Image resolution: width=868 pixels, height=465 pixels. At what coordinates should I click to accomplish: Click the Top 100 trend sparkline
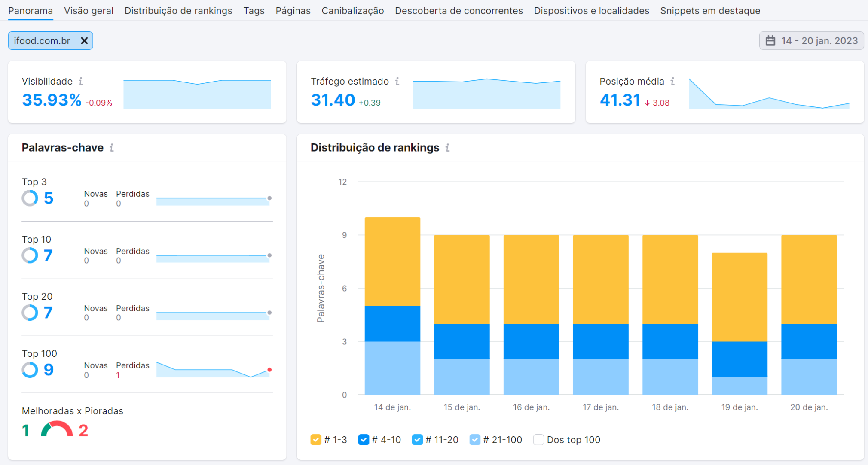(x=214, y=370)
